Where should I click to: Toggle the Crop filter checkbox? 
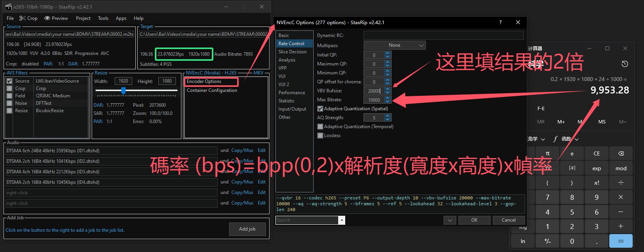click(x=9, y=88)
